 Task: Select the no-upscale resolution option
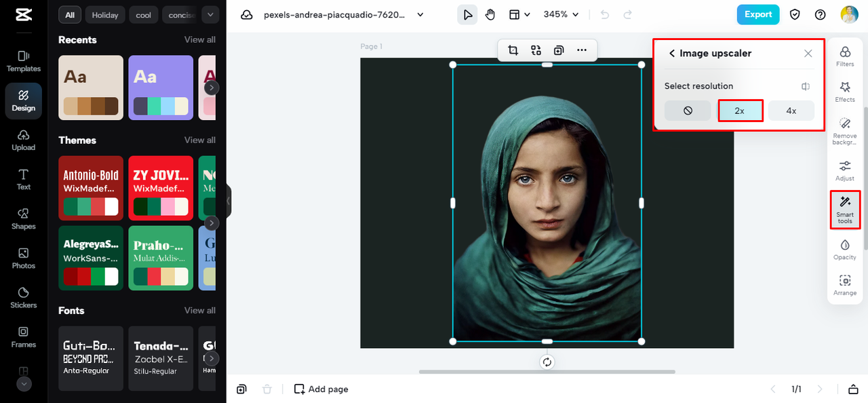(688, 111)
